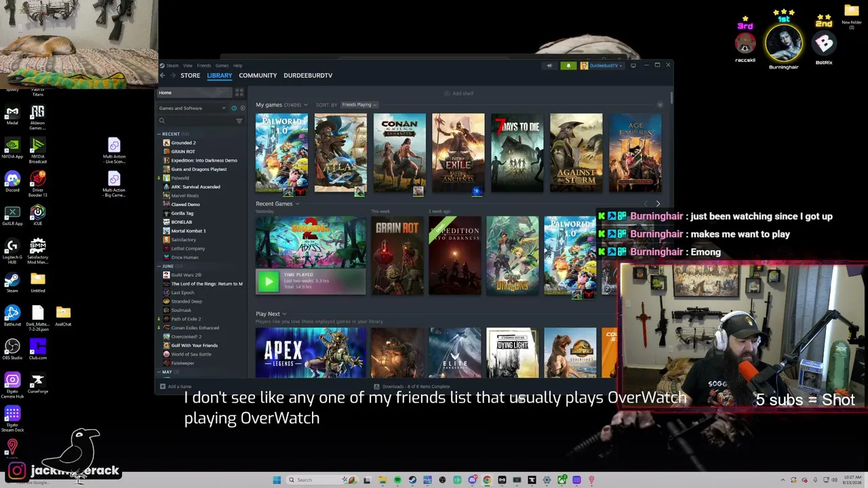Open the Against the Storm game cover
868x488 pixels.
tap(576, 153)
